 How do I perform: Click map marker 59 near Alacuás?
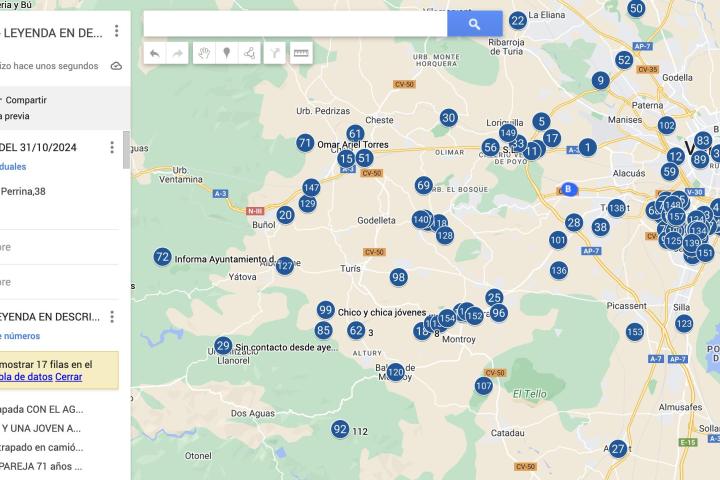coord(669,172)
